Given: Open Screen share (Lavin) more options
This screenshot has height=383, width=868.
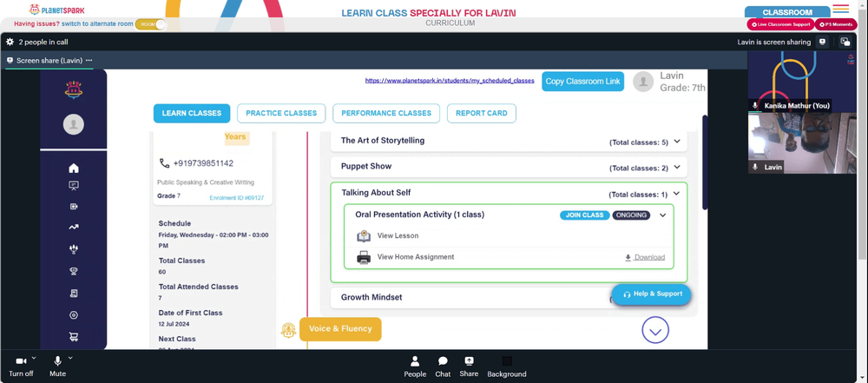Looking at the screenshot, I should tap(89, 61).
